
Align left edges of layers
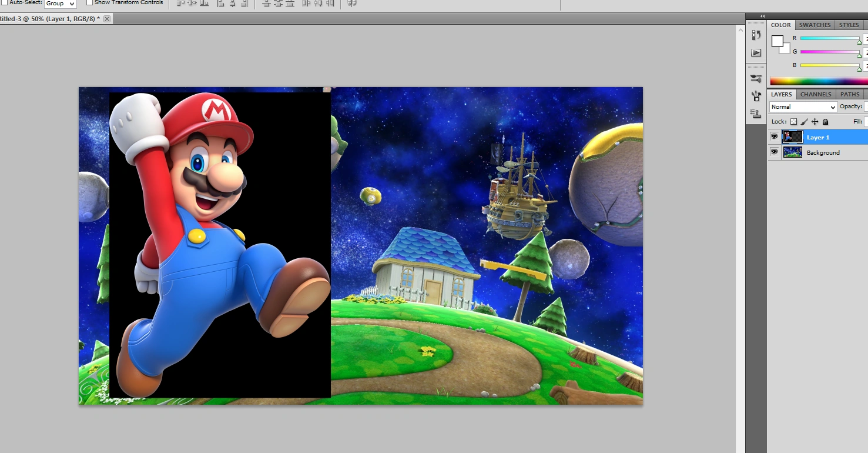221,4
